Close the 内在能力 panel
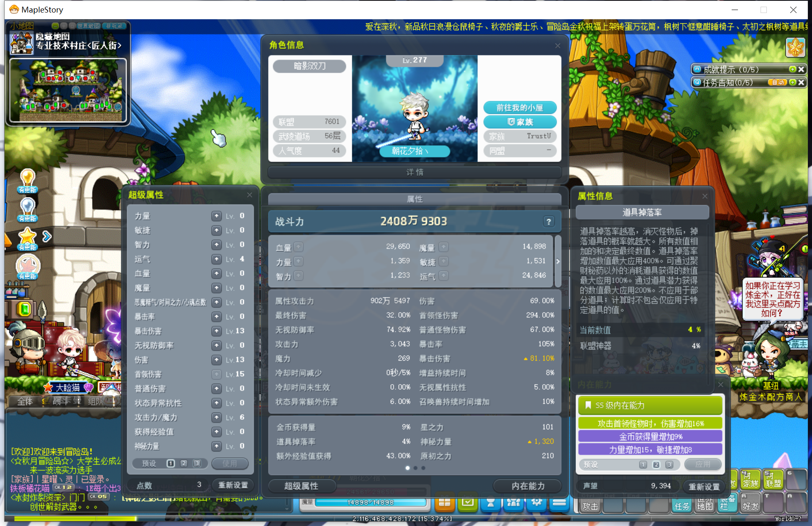812x526 pixels. (x=720, y=384)
